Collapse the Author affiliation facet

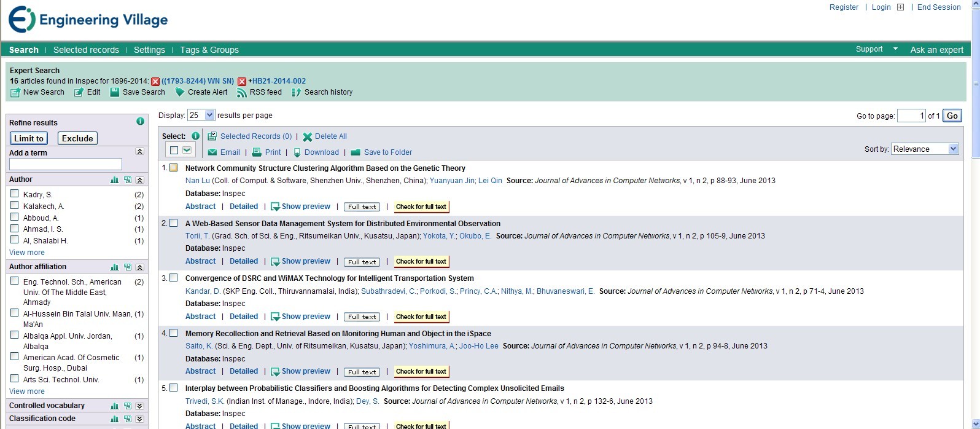click(x=139, y=267)
